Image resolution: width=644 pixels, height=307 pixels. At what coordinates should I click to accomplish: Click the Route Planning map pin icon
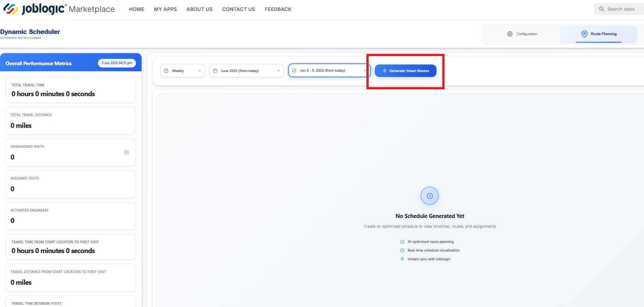[584, 34]
